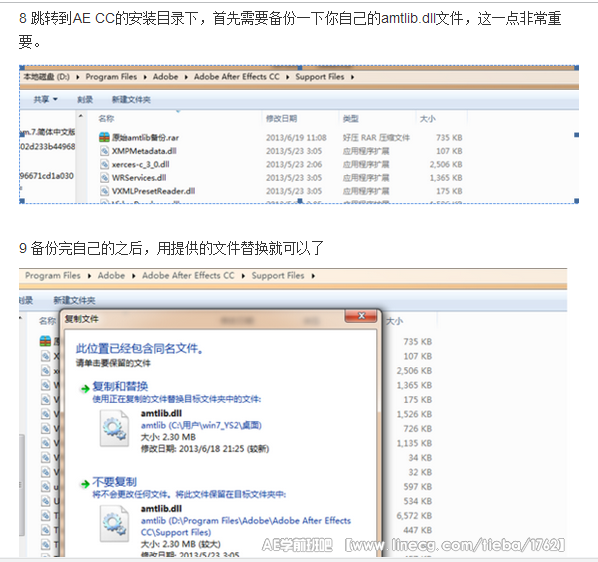
Task: Sort by the 名称 column header in step 8
Action: pyautogui.click(x=106, y=119)
